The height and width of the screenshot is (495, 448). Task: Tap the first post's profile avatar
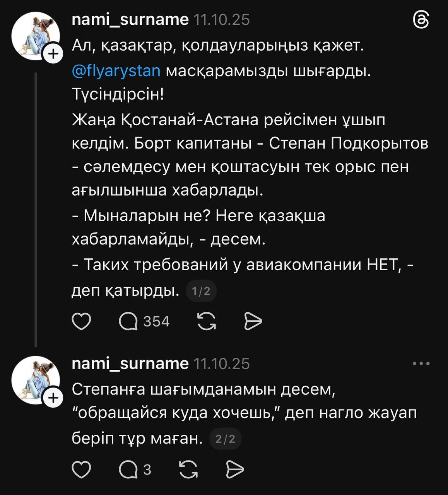click(x=34, y=36)
